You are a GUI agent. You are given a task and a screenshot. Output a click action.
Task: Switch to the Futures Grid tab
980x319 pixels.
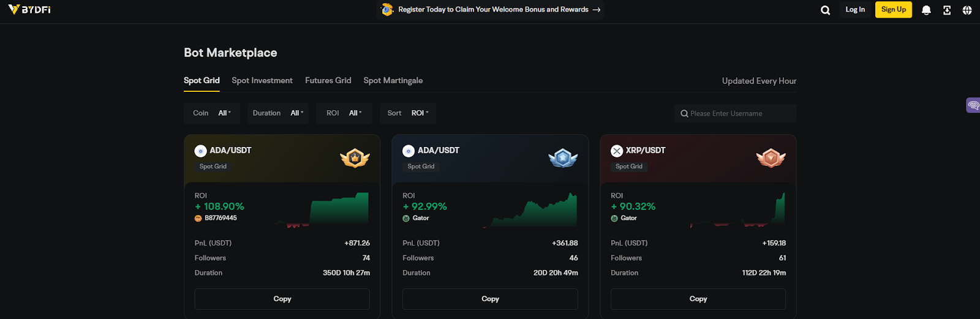tap(328, 81)
